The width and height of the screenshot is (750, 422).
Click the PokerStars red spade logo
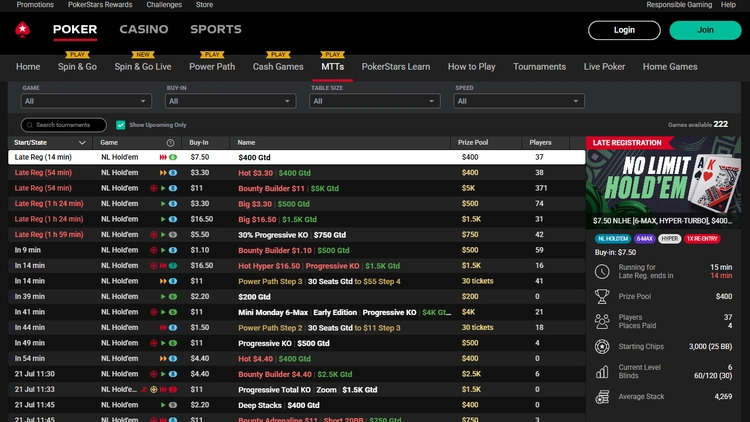click(22, 30)
